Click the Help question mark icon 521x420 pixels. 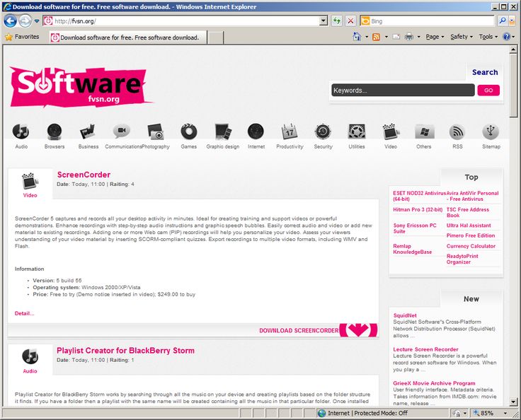click(x=506, y=37)
